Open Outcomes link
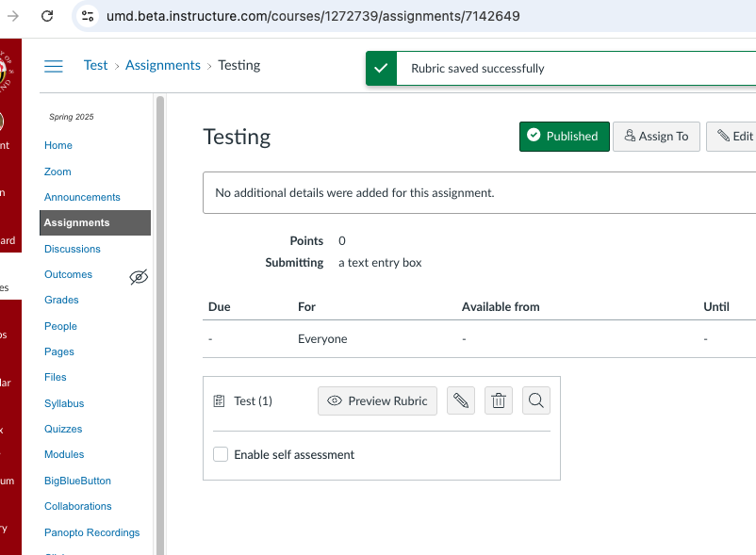756x555 pixels. 68,274
